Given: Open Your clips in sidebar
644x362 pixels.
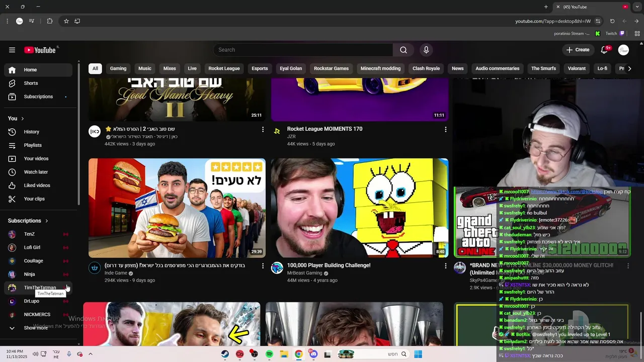Looking at the screenshot, I should [38, 199].
